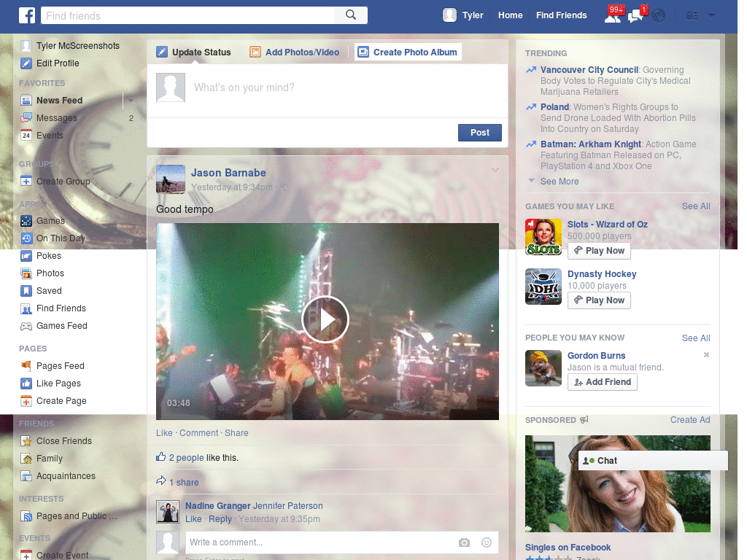Open Games Feed controller icon
The image size is (747, 560).
tap(26, 326)
